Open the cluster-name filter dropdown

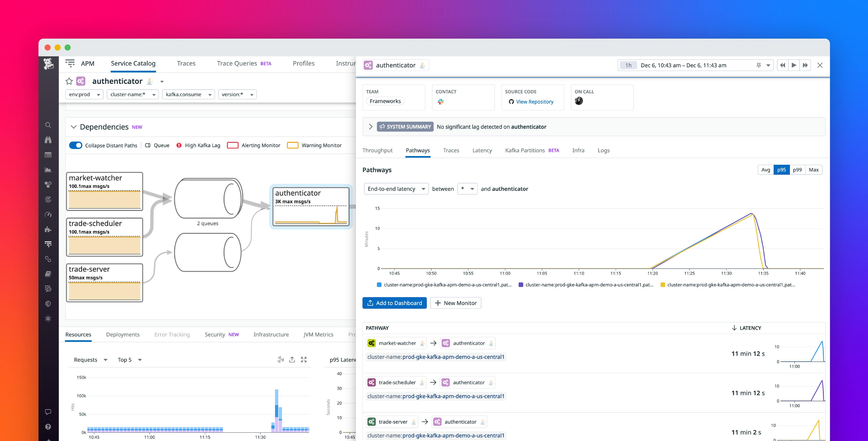tap(132, 94)
